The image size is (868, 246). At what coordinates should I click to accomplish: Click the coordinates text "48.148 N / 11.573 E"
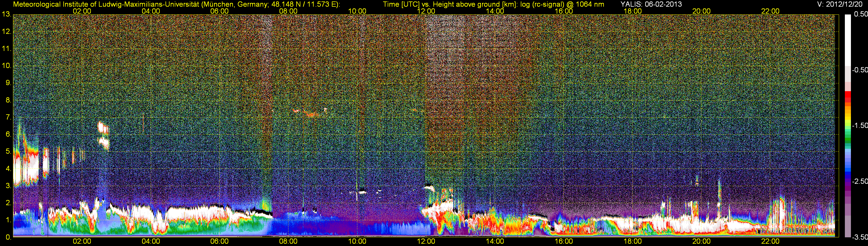pyautogui.click(x=303, y=4)
